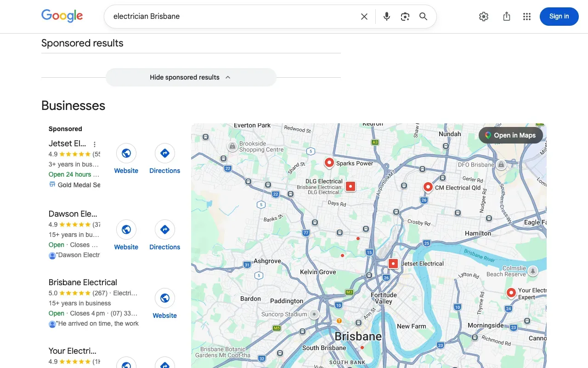Focus the search field with 'electrician Brisbane'
Viewport: 588px width, 368px height.
click(232, 17)
